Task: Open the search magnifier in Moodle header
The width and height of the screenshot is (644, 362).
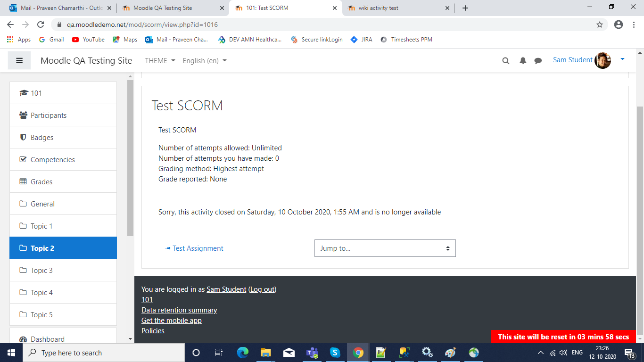Action: (x=506, y=60)
